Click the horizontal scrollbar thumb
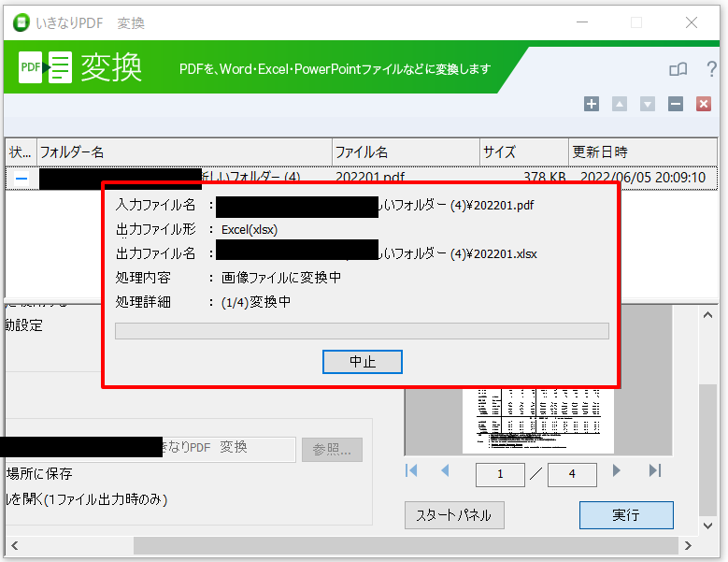The width and height of the screenshot is (728, 562). tap(406, 545)
